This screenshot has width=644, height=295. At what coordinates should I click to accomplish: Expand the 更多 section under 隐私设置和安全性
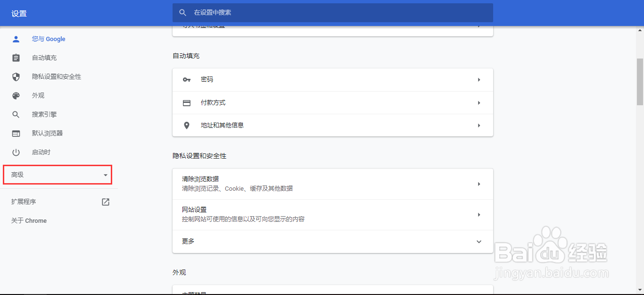click(479, 241)
